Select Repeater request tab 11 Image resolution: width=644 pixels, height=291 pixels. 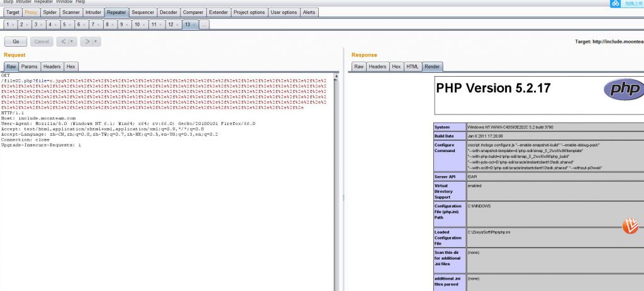click(x=157, y=25)
